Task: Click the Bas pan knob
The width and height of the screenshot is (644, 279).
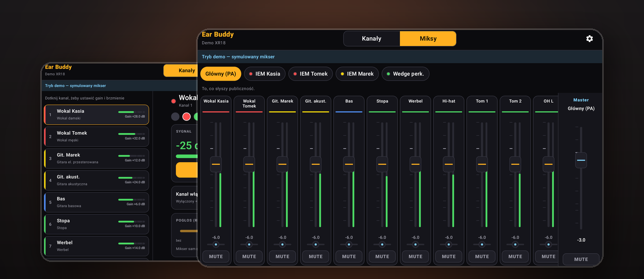Action: tap(349, 244)
